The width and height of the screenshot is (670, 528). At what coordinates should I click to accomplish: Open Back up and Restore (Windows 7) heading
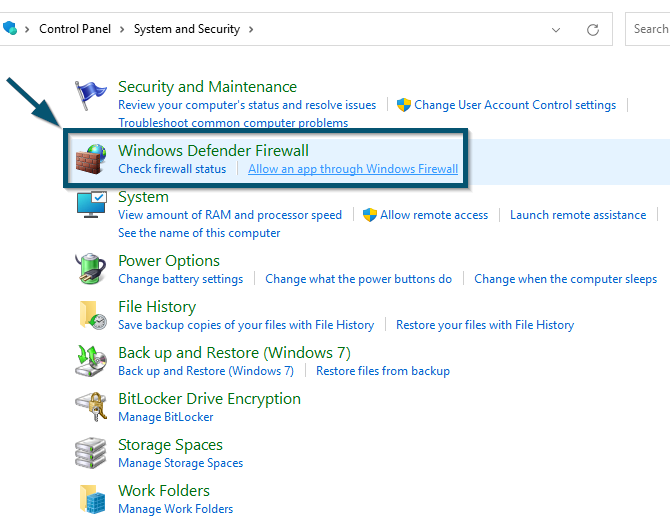[x=234, y=353]
